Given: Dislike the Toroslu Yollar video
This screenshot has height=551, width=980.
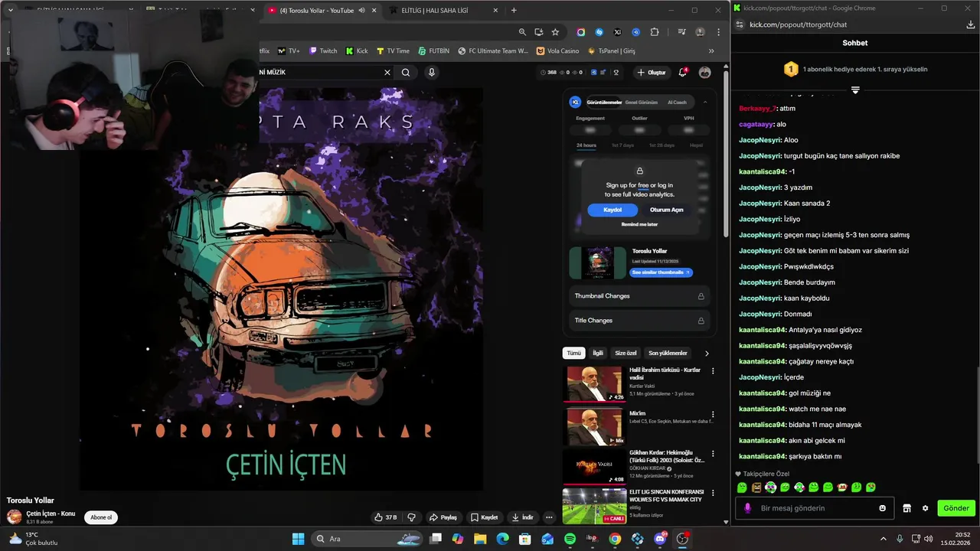Looking at the screenshot, I should tap(411, 517).
